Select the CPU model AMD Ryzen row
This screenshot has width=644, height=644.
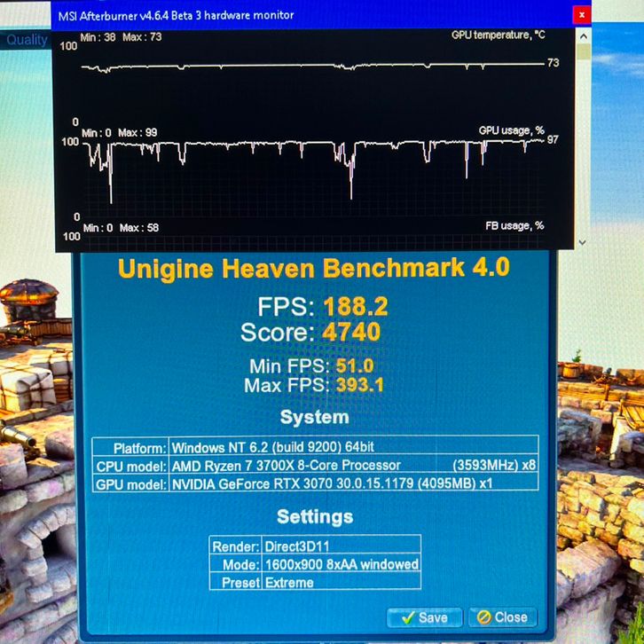point(315,466)
